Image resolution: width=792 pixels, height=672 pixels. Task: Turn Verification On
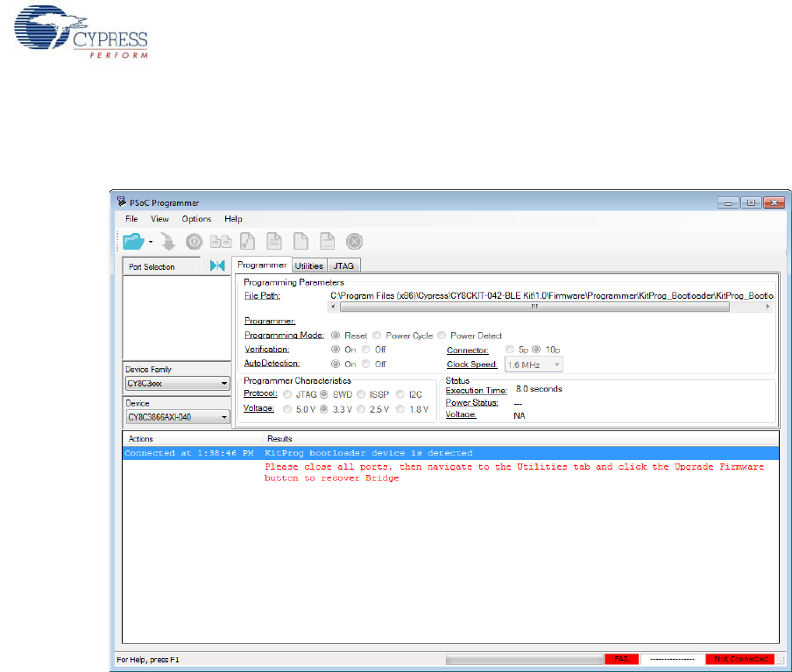(x=336, y=349)
